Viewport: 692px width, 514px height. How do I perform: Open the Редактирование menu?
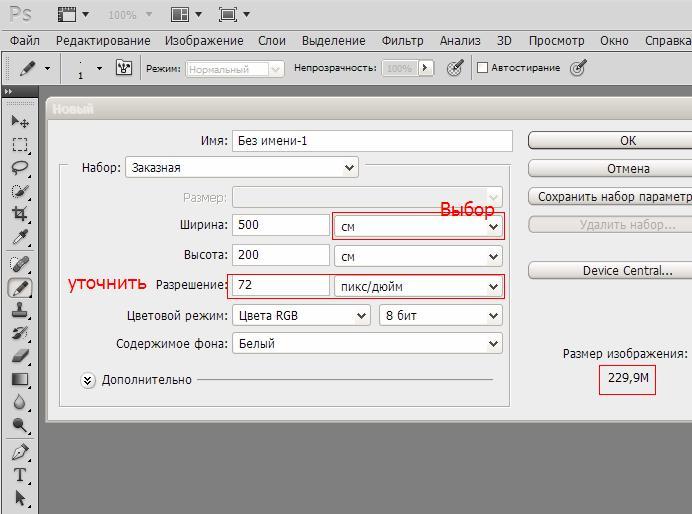click(x=103, y=41)
